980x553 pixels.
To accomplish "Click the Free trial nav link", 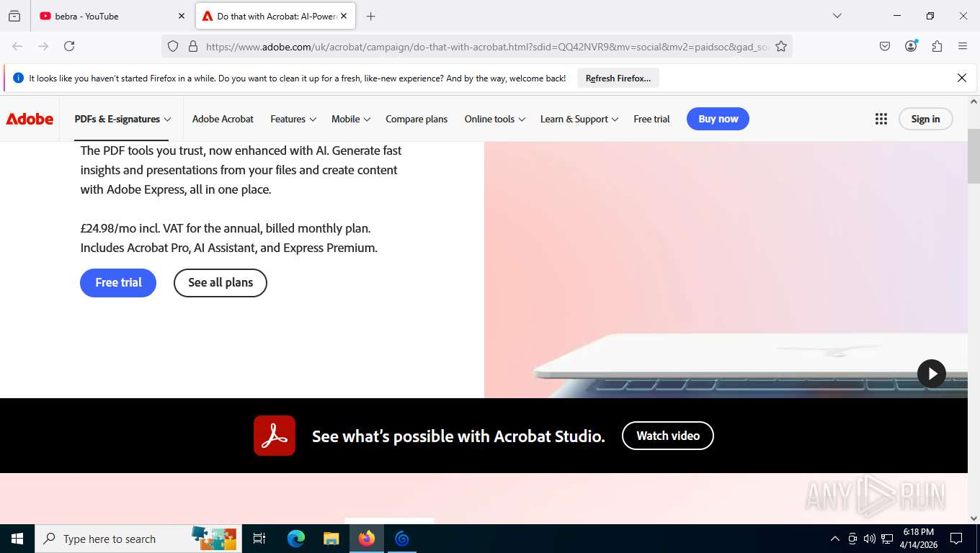I will pyautogui.click(x=651, y=119).
